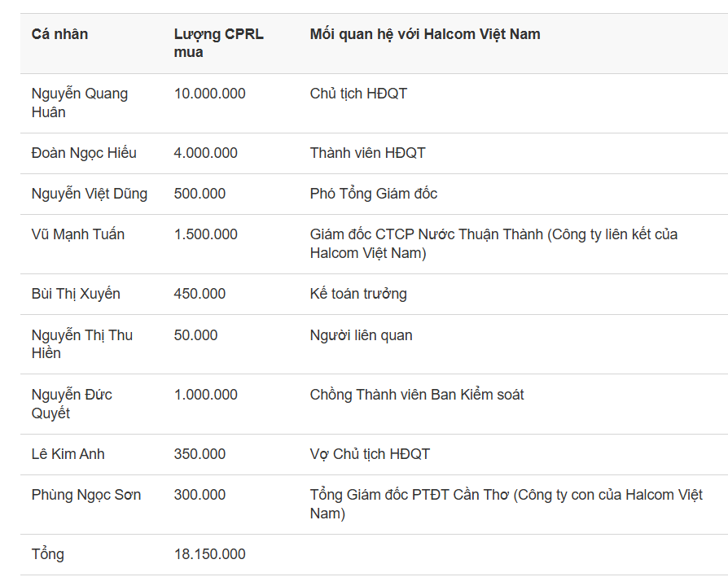Viewport: 728px width, 577px height.
Task: Select the name Bùi Thị Xuyến
Action: (x=76, y=294)
